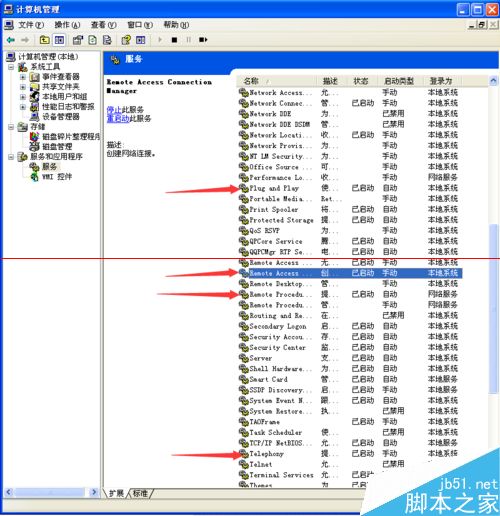The height and width of the screenshot is (516, 500).
Task: Switch to the 标准 tab
Action: click(140, 493)
